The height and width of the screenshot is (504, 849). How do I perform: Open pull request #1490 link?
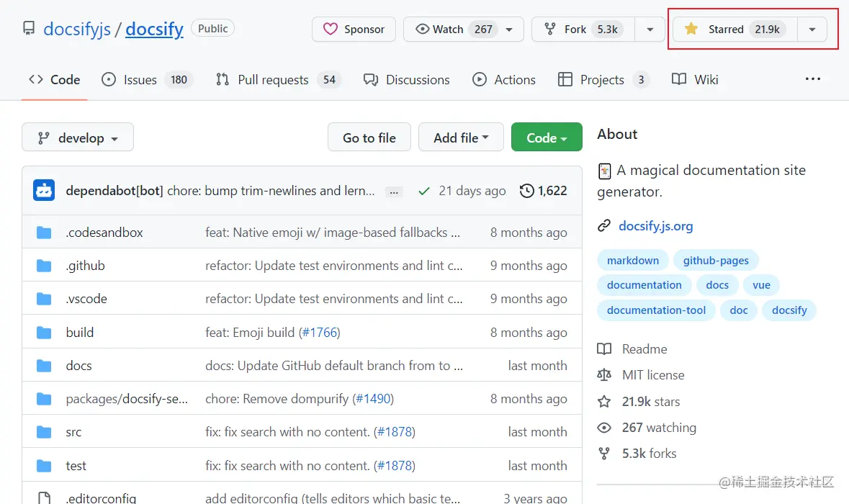coord(374,399)
